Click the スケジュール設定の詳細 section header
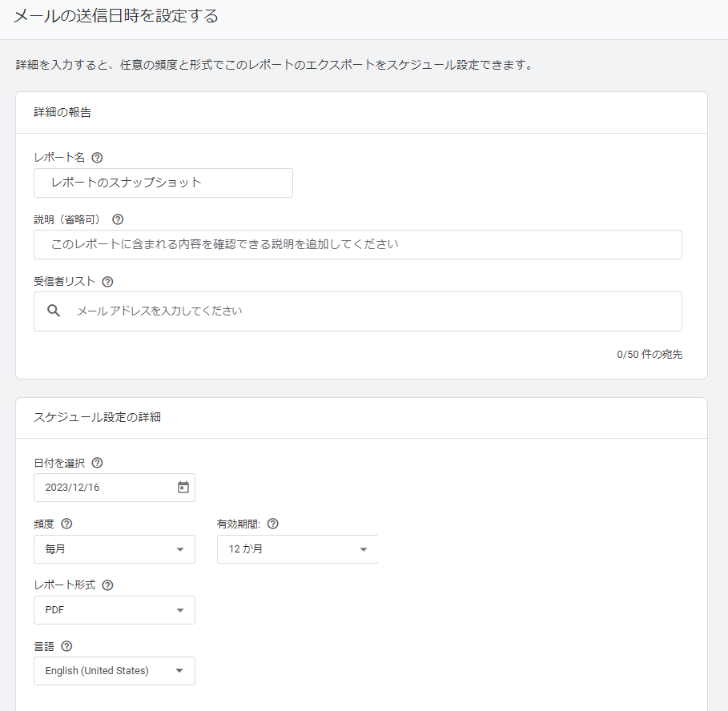This screenshot has height=711, width=728. click(x=97, y=417)
